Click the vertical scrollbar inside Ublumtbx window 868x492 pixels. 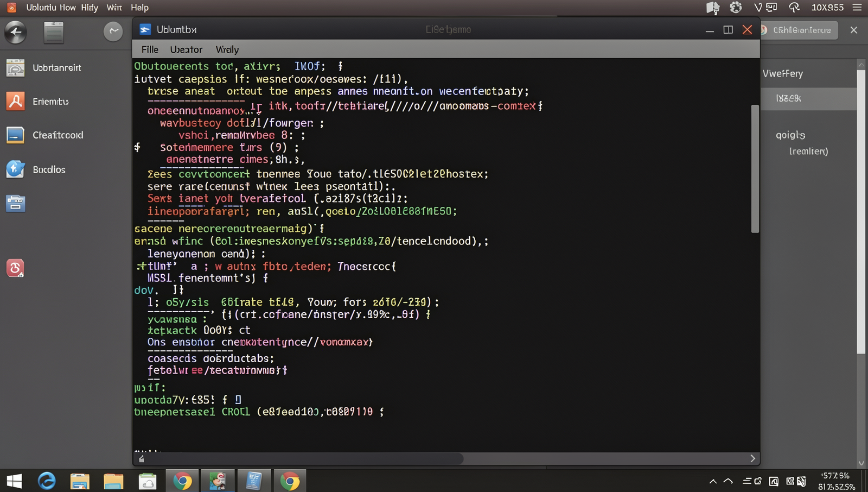point(755,169)
